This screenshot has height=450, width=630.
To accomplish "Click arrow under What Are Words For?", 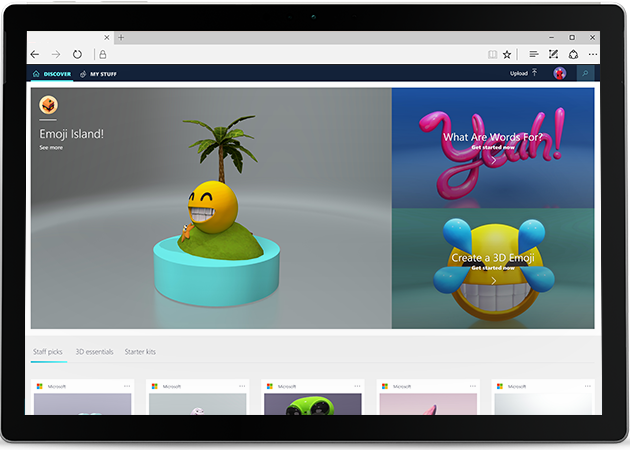I will point(493,160).
